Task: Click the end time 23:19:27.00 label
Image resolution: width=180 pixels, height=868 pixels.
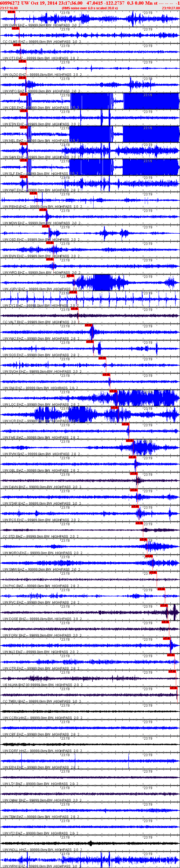Action: pos(171,8)
